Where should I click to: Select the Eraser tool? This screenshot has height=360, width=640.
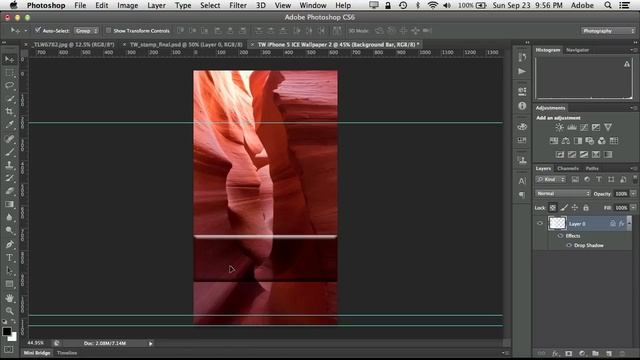pos(9,191)
